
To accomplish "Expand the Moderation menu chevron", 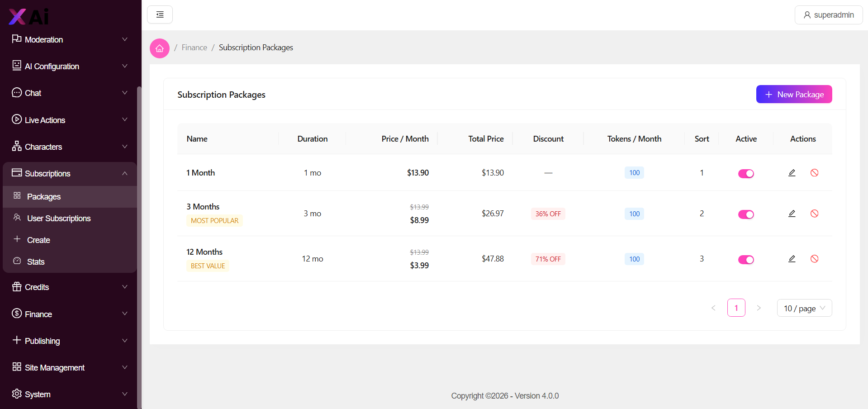I will pos(125,39).
